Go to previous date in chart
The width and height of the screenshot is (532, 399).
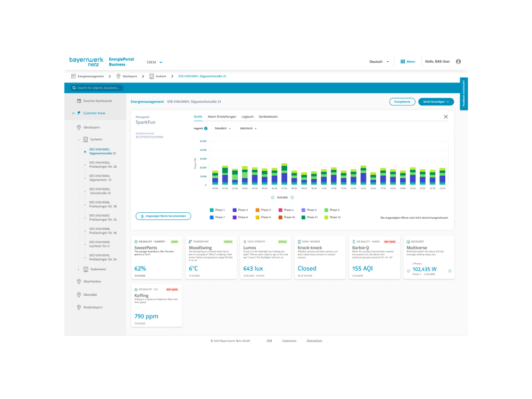point(272,197)
